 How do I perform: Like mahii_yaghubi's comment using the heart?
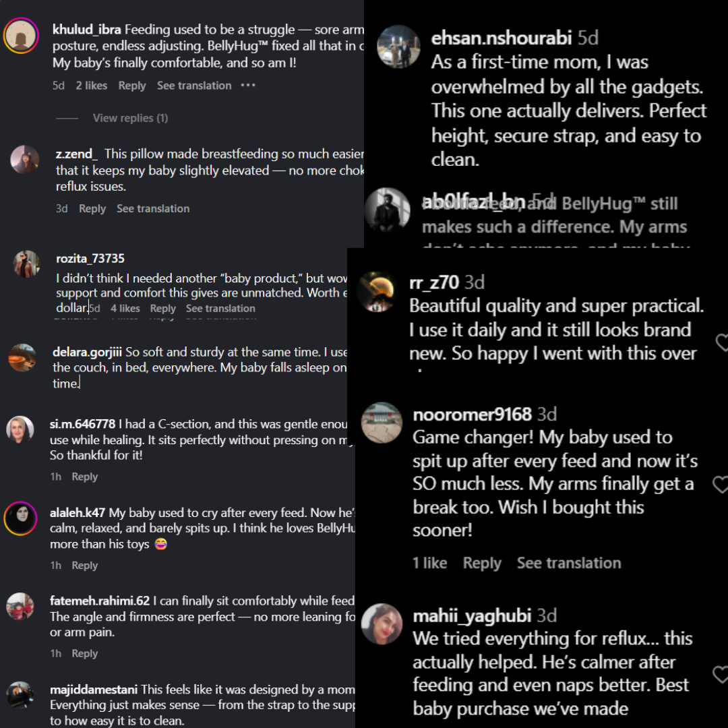pos(721,673)
